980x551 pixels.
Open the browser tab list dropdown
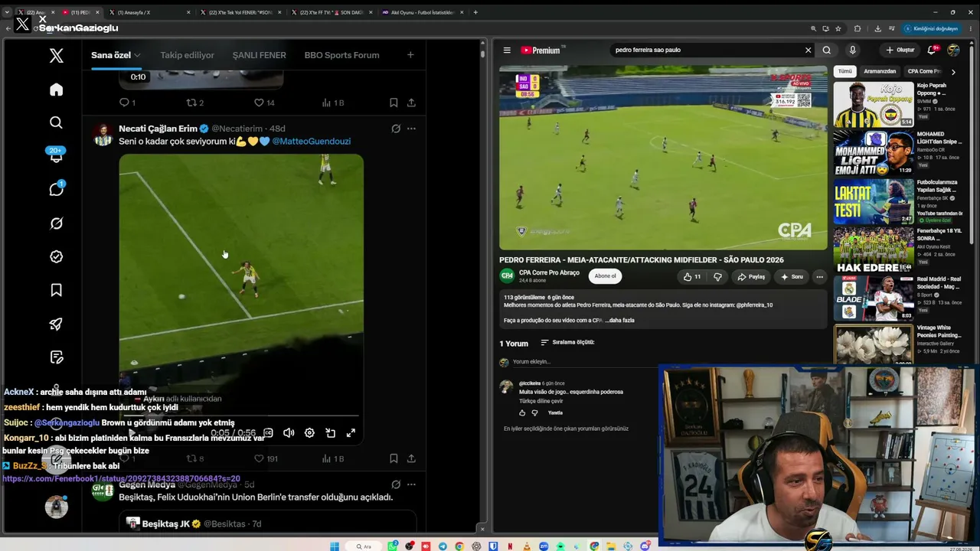(7, 12)
